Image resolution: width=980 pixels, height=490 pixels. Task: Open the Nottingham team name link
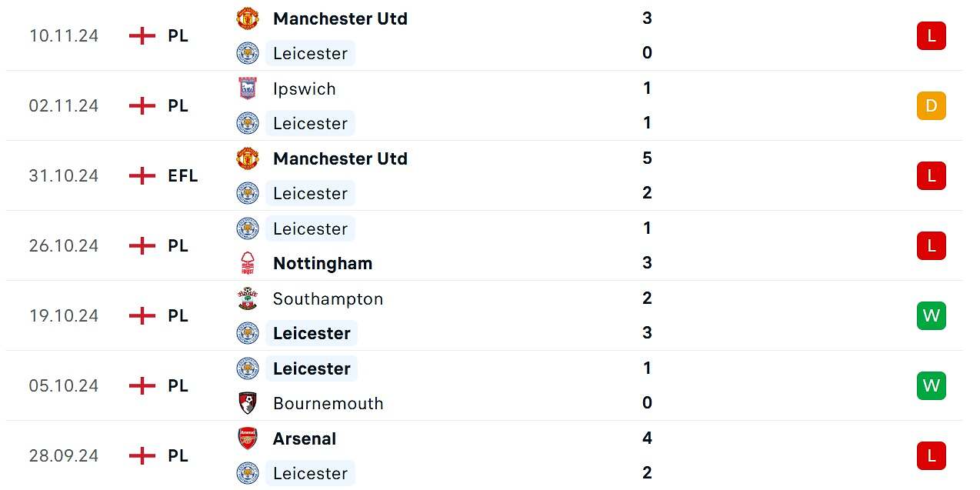(322, 263)
